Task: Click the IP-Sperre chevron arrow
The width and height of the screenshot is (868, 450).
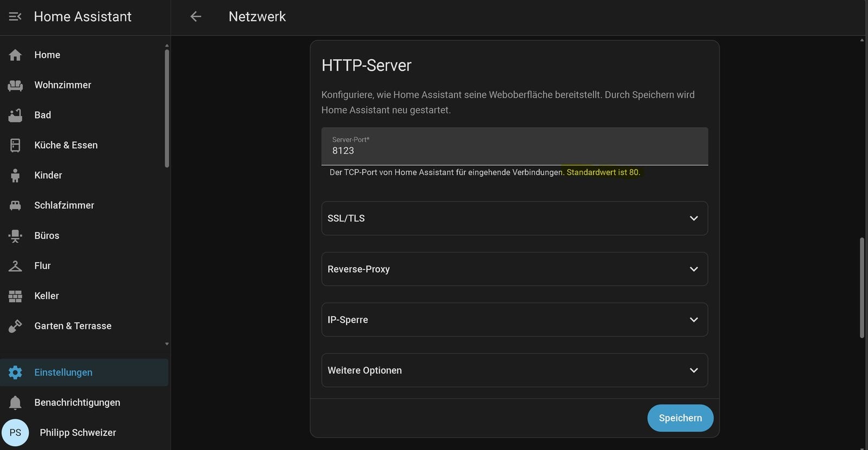Action: [693, 320]
